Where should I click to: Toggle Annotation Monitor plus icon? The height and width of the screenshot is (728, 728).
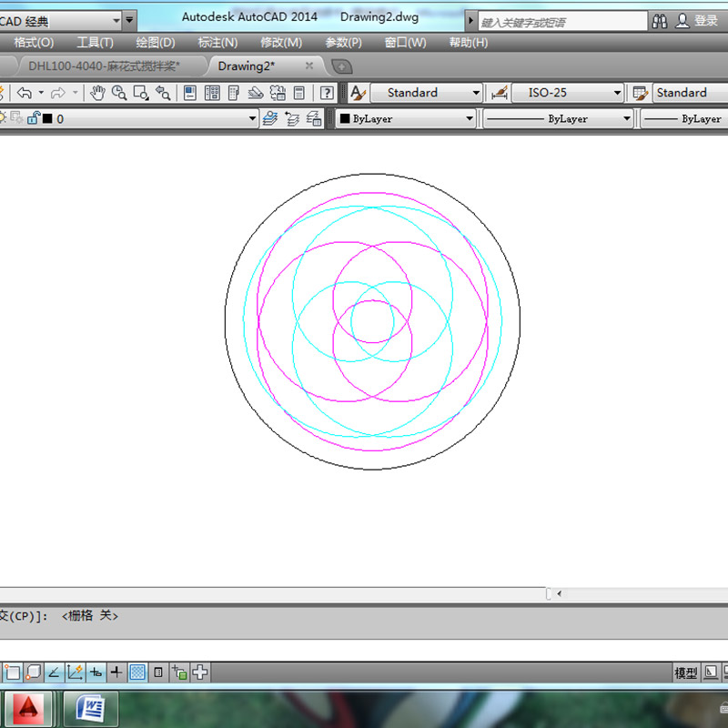200,672
